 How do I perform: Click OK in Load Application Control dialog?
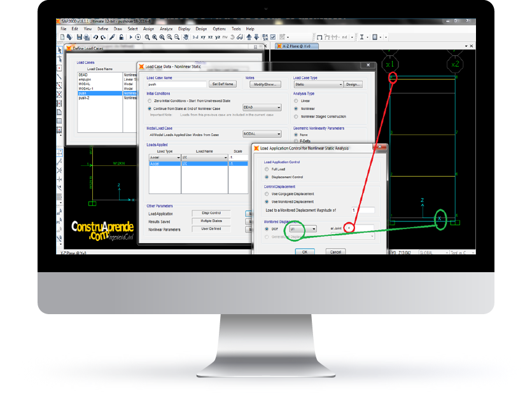305,252
